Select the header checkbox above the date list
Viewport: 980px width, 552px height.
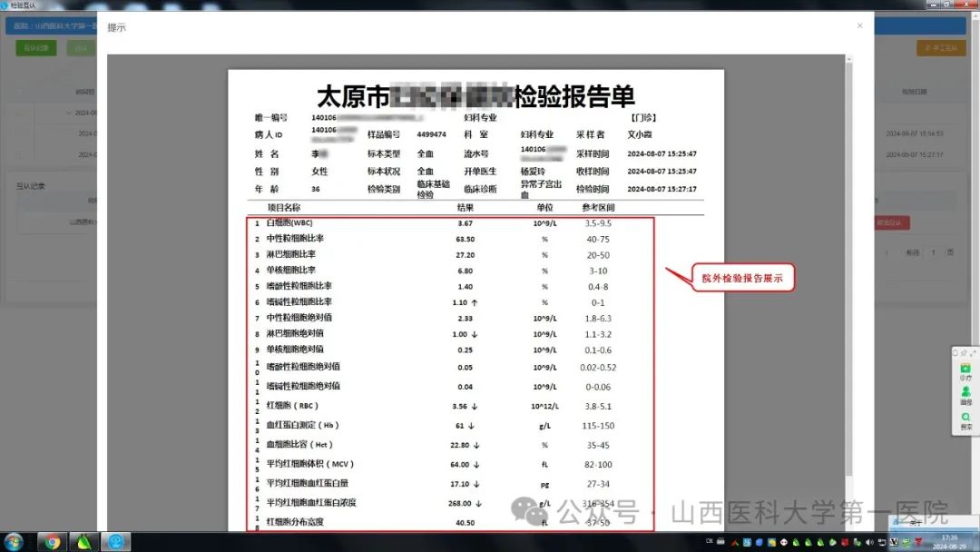[x=18, y=91]
